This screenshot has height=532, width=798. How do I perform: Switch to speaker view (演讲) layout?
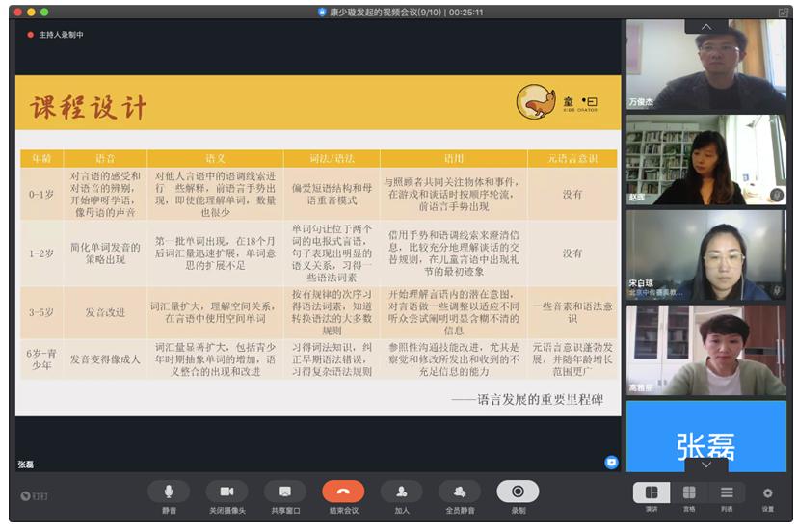pyautogui.click(x=652, y=492)
